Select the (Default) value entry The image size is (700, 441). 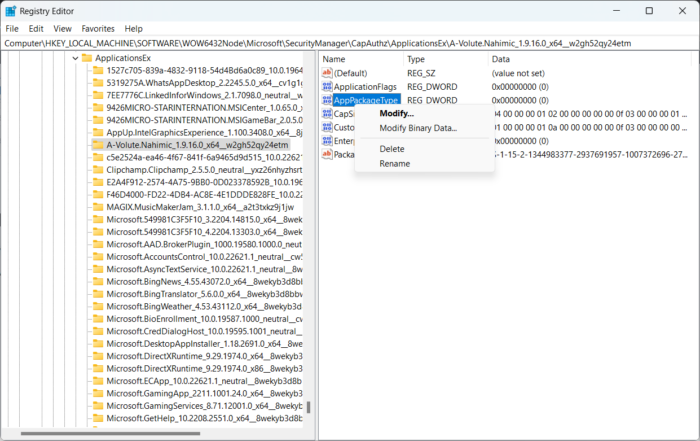point(350,73)
